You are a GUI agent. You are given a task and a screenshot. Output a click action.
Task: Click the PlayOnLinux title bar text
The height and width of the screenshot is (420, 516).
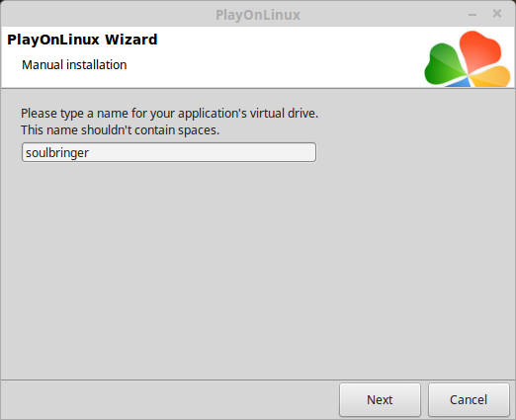[258, 15]
